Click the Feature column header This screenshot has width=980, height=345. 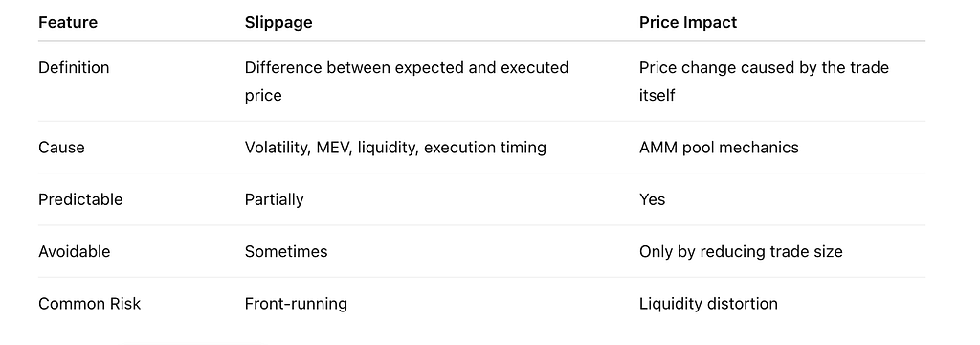(x=68, y=23)
